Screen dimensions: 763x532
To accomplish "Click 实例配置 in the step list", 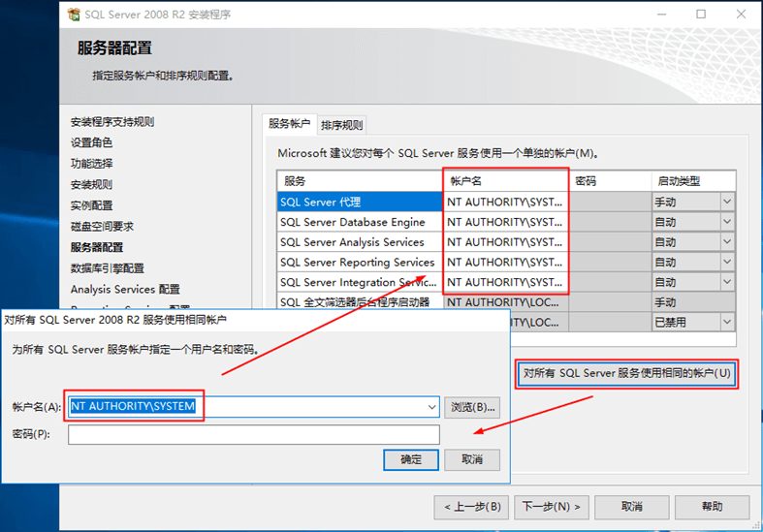I will click(91, 205).
